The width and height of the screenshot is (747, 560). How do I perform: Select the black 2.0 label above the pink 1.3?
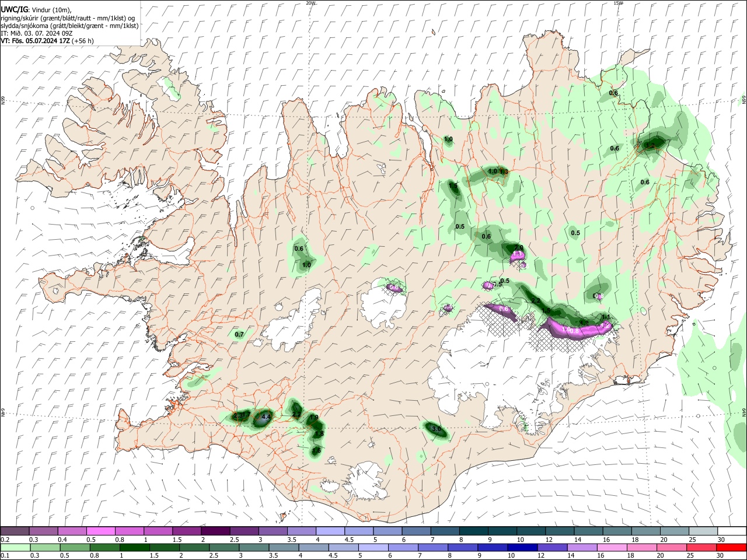[x=519, y=248]
